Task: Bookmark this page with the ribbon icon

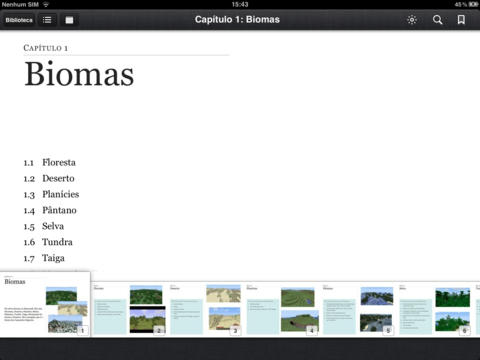Action: tap(461, 20)
